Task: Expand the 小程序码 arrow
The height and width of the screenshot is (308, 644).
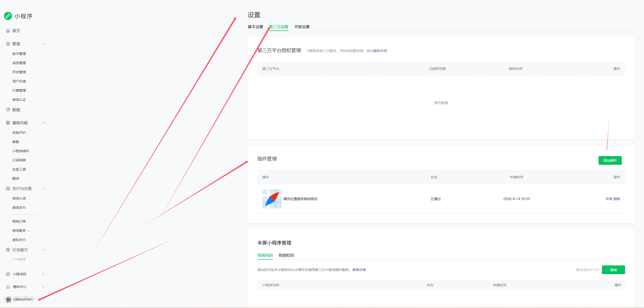Action: (x=44, y=274)
